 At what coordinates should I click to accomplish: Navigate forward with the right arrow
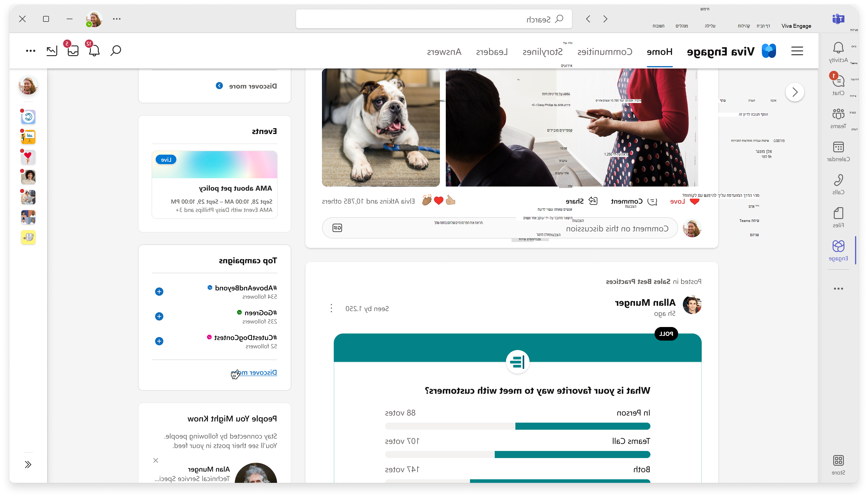(x=606, y=19)
